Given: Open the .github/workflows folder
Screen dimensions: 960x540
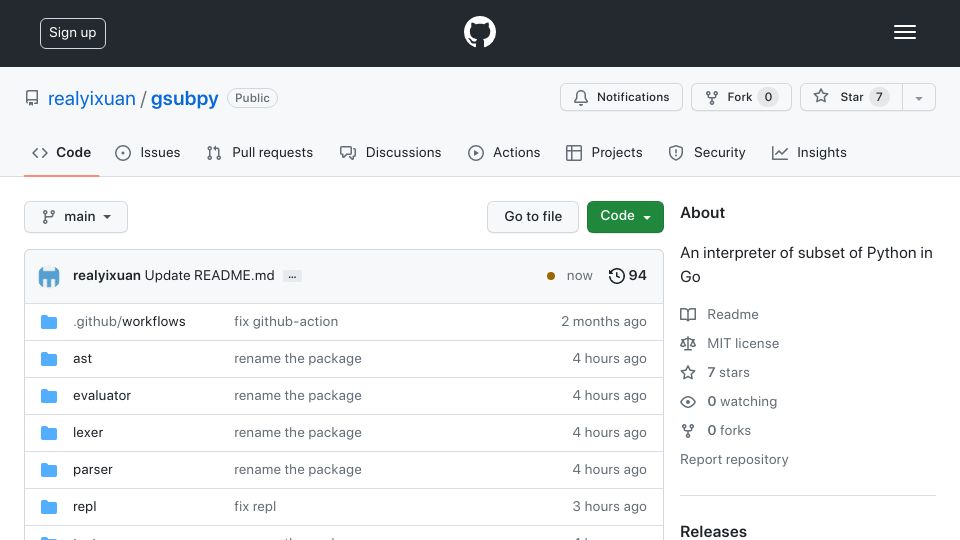Looking at the screenshot, I should (x=129, y=321).
